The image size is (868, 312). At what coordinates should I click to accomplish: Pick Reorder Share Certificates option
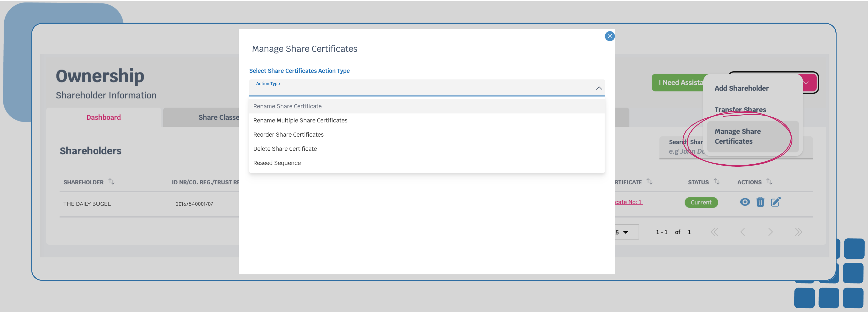click(288, 135)
